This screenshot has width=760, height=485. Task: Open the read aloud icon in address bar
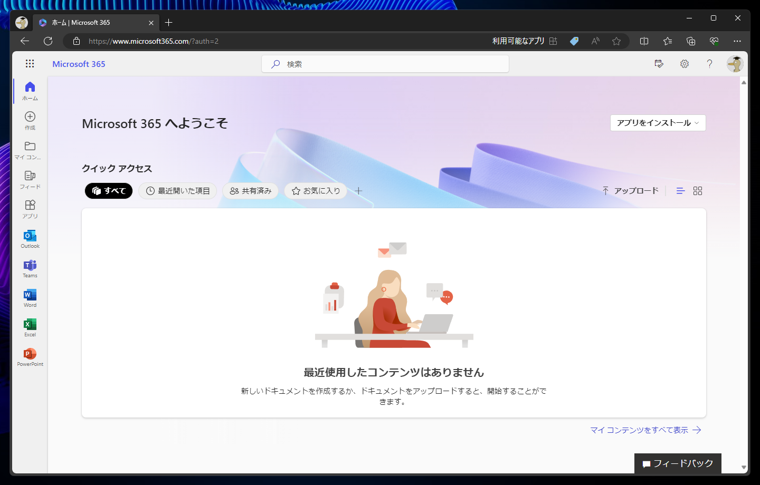coord(595,41)
